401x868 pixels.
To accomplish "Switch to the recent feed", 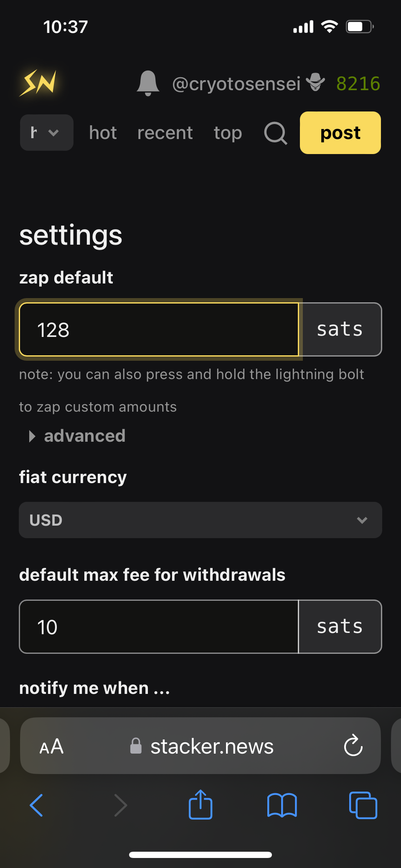I will tap(165, 133).
